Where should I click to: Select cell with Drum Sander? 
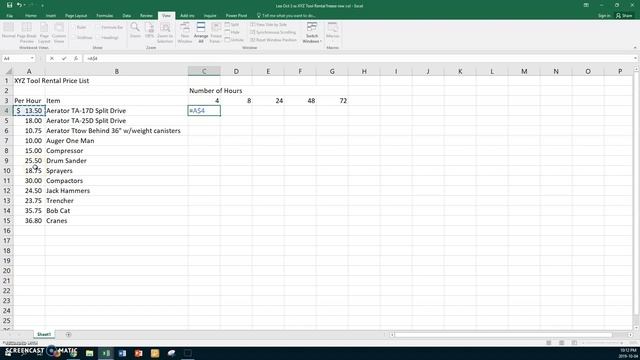click(x=116, y=161)
